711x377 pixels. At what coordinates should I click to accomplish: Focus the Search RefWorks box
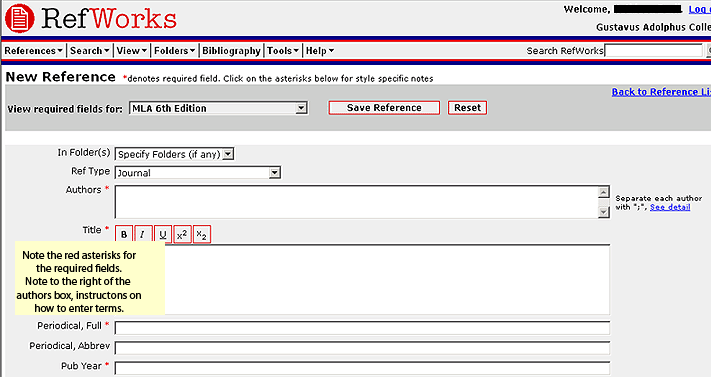tap(654, 50)
